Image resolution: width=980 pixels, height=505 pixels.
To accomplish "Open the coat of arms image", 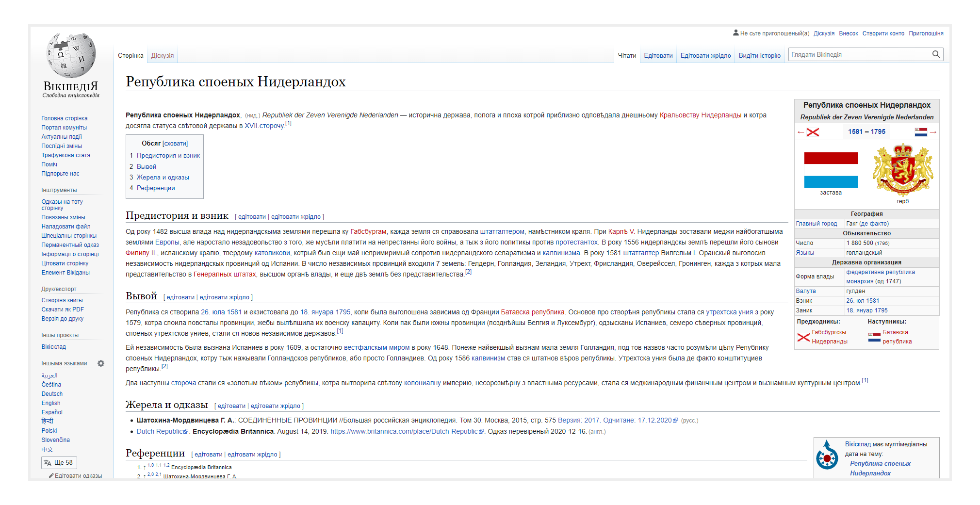I will (x=903, y=169).
